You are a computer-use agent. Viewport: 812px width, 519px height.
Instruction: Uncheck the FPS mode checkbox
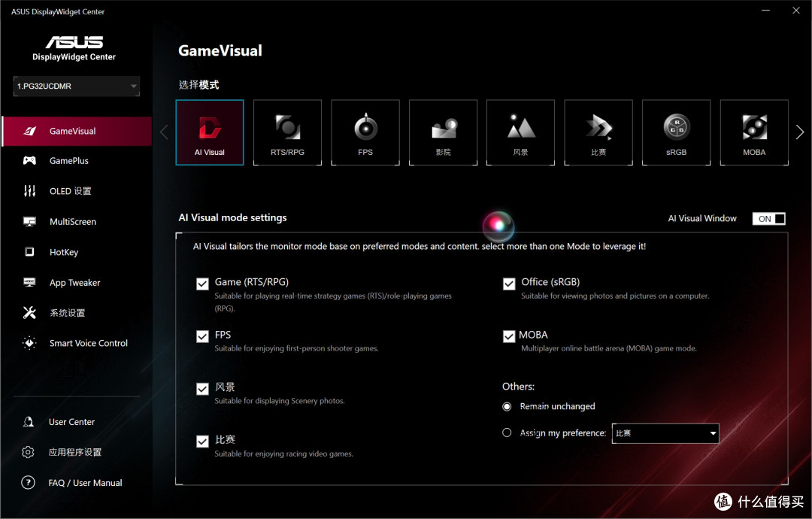coord(202,337)
